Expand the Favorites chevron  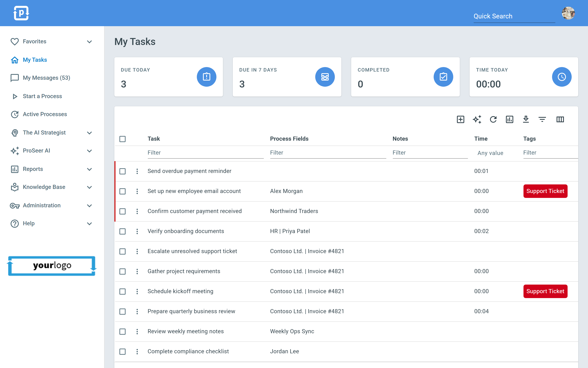coord(89,42)
